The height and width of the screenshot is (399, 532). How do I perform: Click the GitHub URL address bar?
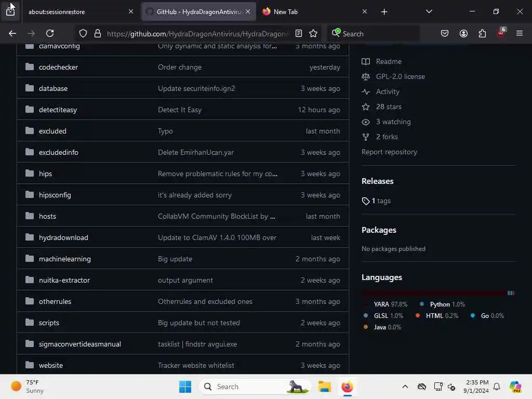point(197,34)
